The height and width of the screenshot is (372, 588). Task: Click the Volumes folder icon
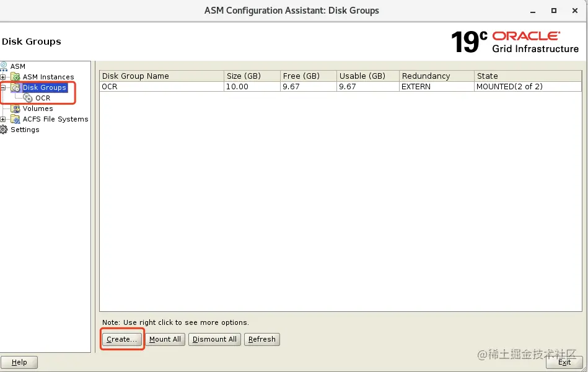pos(15,108)
